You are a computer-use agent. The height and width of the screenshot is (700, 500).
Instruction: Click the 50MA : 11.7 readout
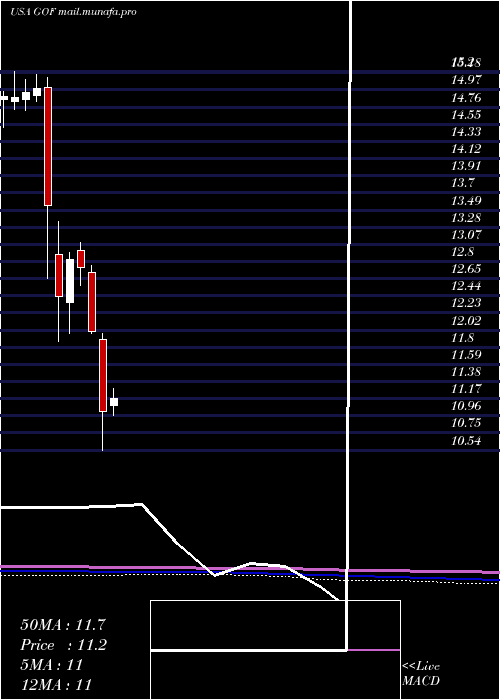coord(65,624)
